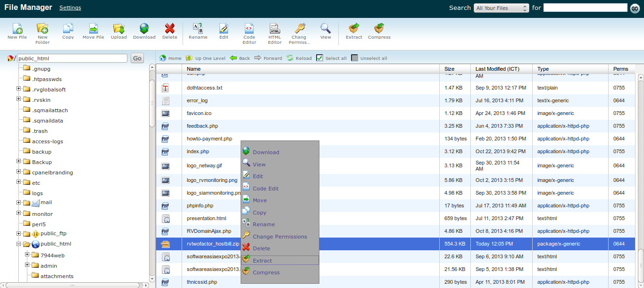Click the dothtaccess.txt file icon

(165, 88)
